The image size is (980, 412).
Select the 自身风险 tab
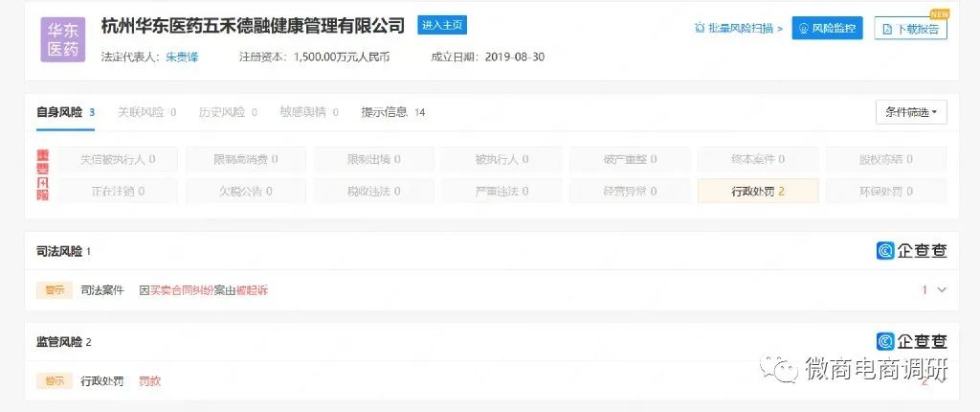coord(66,113)
